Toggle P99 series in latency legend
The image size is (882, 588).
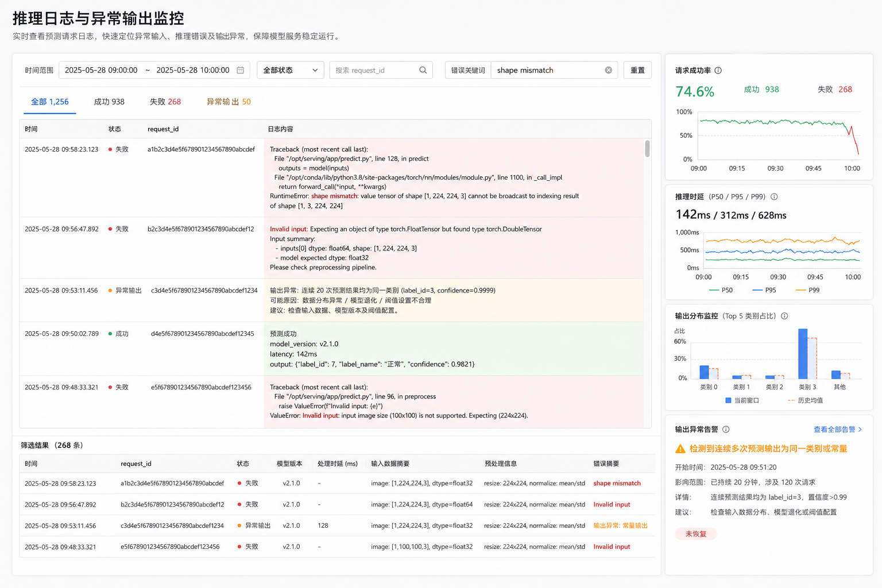[808, 290]
